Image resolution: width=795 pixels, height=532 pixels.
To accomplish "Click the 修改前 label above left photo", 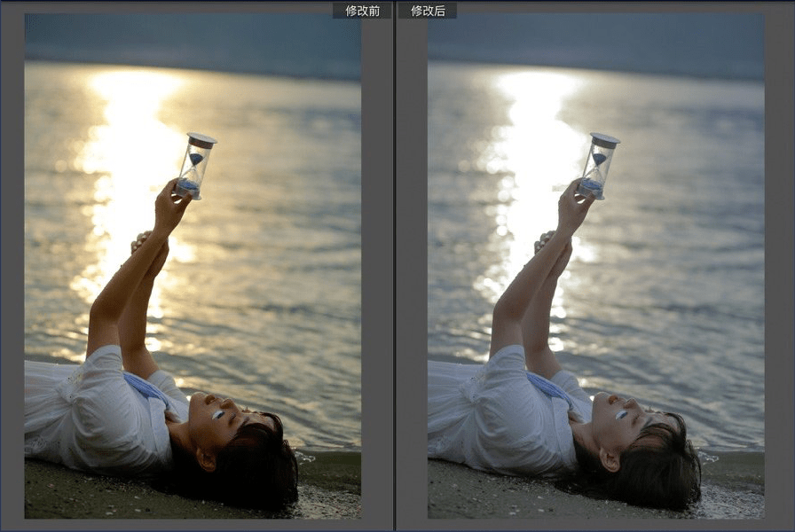I will pyautogui.click(x=362, y=11).
